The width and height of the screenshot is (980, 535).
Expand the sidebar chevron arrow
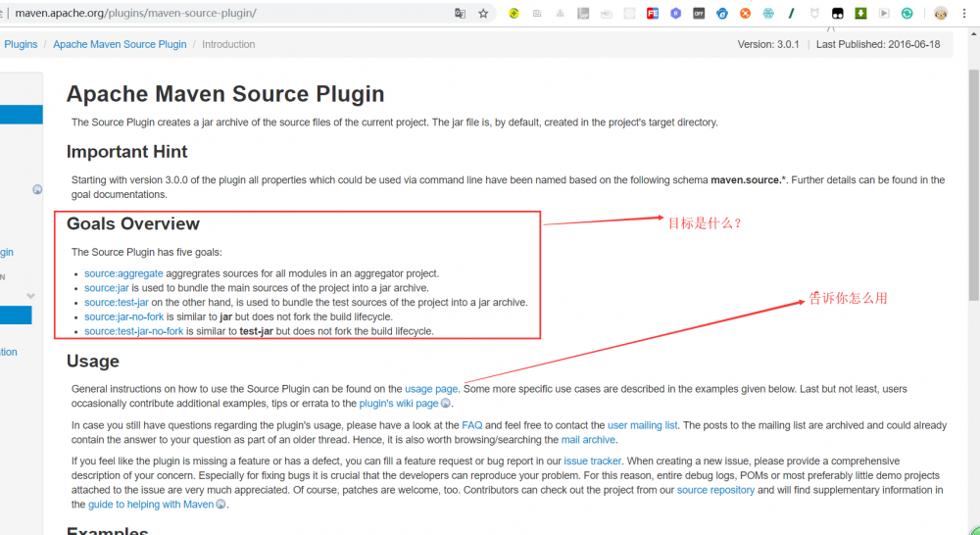(x=30, y=296)
